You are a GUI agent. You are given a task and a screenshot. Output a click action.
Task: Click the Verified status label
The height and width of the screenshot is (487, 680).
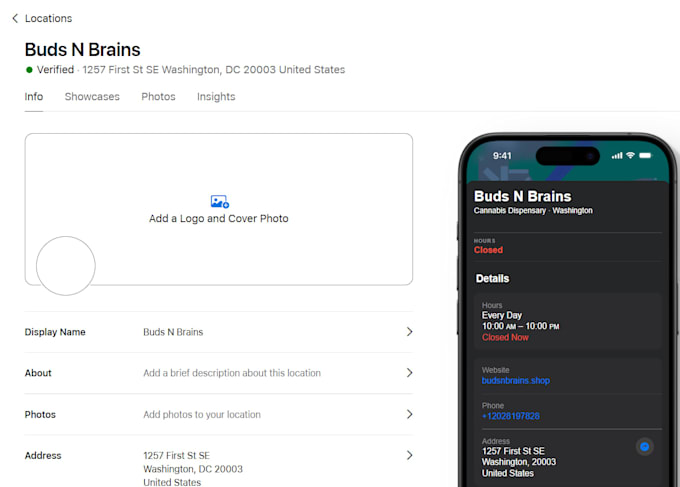pyautogui.click(x=56, y=70)
